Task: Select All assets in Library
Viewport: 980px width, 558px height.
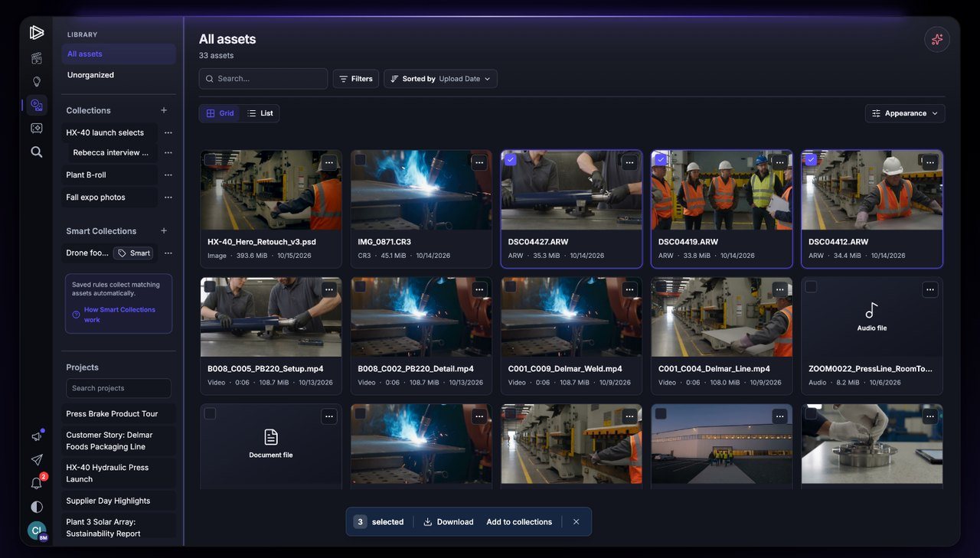Action: [119, 54]
